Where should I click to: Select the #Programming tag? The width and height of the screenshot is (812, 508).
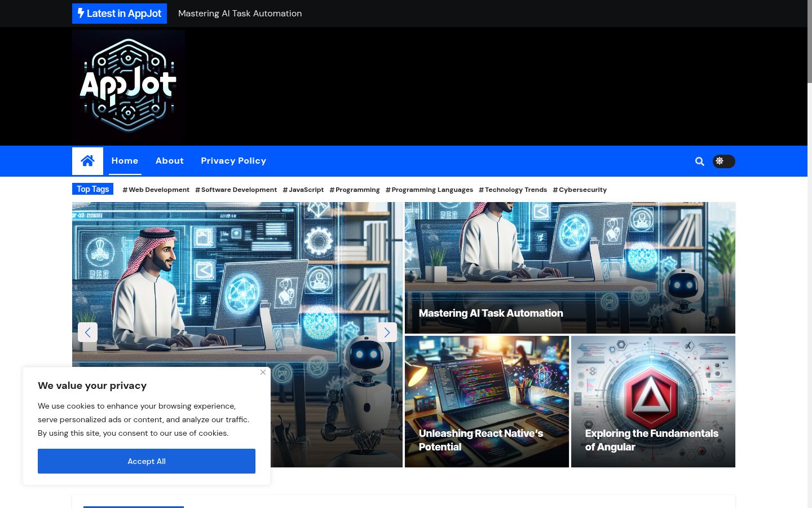click(x=355, y=190)
